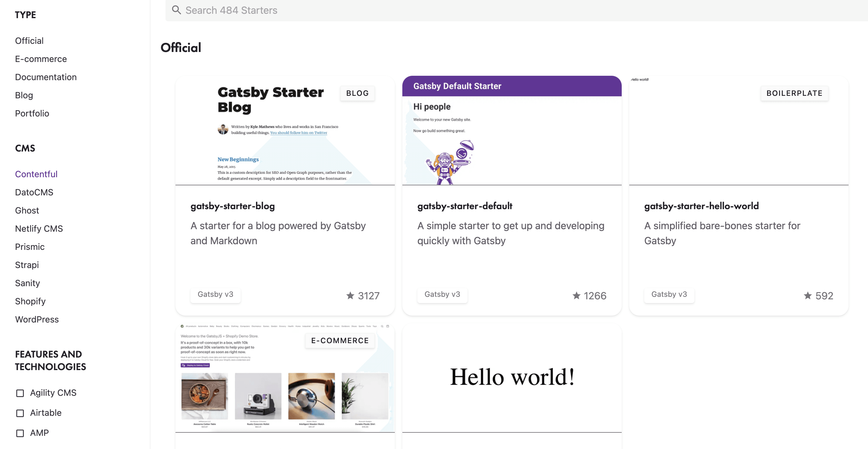The image size is (868, 449).
Task: Select Contentful CMS filter
Action: (36, 174)
